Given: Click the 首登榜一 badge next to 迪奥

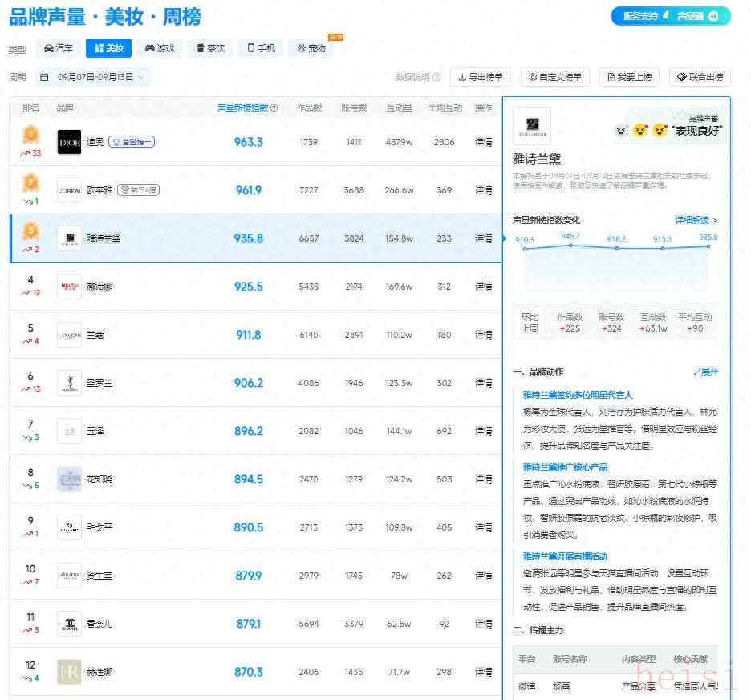Looking at the screenshot, I should [x=132, y=142].
